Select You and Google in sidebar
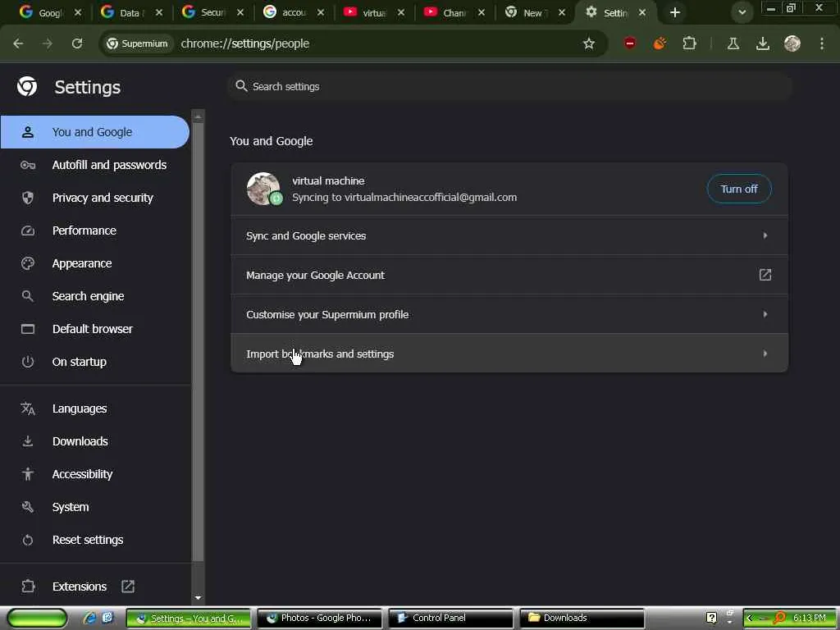Screen dimensions: 840x630 tap(95, 132)
